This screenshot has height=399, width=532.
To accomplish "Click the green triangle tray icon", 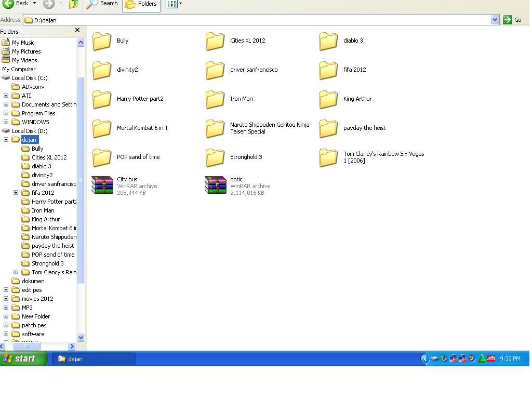I will pos(482,358).
